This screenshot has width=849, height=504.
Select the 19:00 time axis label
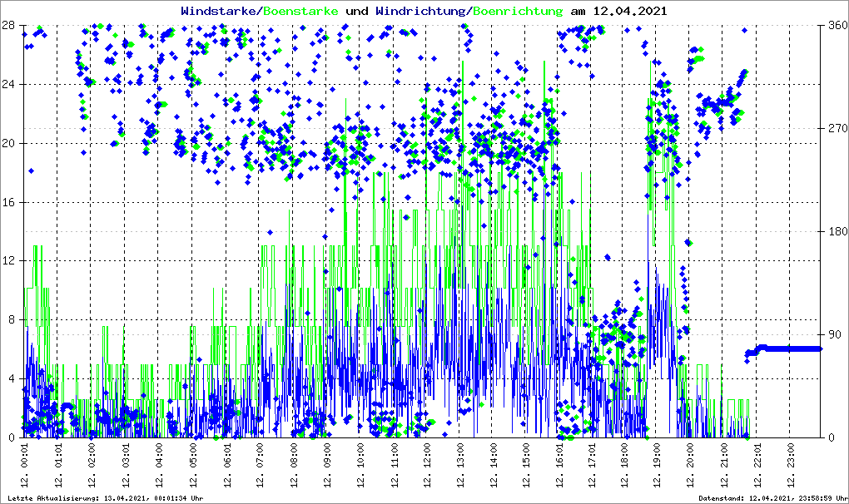point(658,470)
